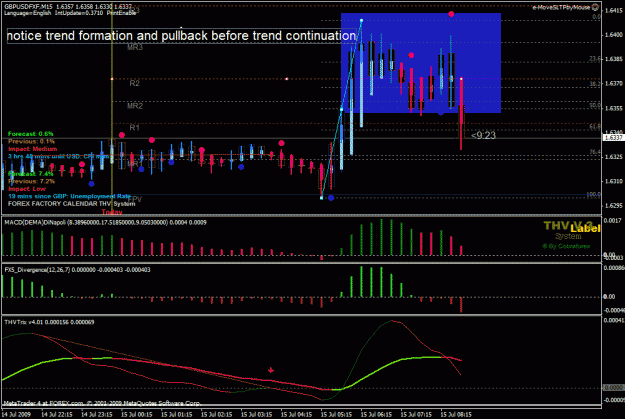Click 'FOREX FACTORY CALENDAR THV System' label
Viewport: 625px width, 419px height.
click(x=71, y=204)
